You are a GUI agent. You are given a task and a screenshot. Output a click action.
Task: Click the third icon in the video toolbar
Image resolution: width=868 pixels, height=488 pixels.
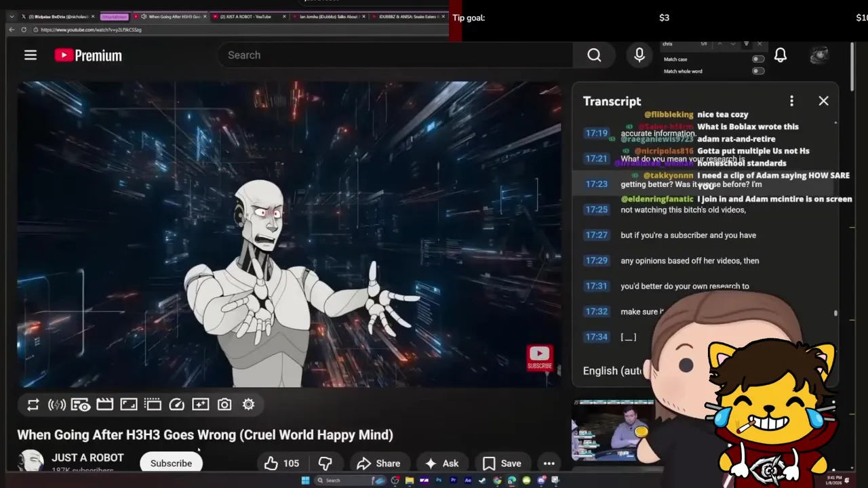pyautogui.click(x=81, y=405)
